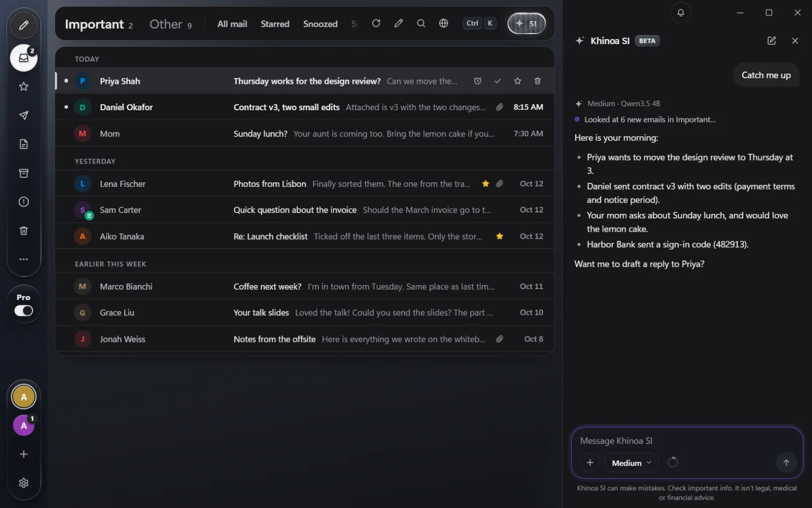Toggle the Pro switch
Screen dimensions: 812x508
click(x=24, y=311)
